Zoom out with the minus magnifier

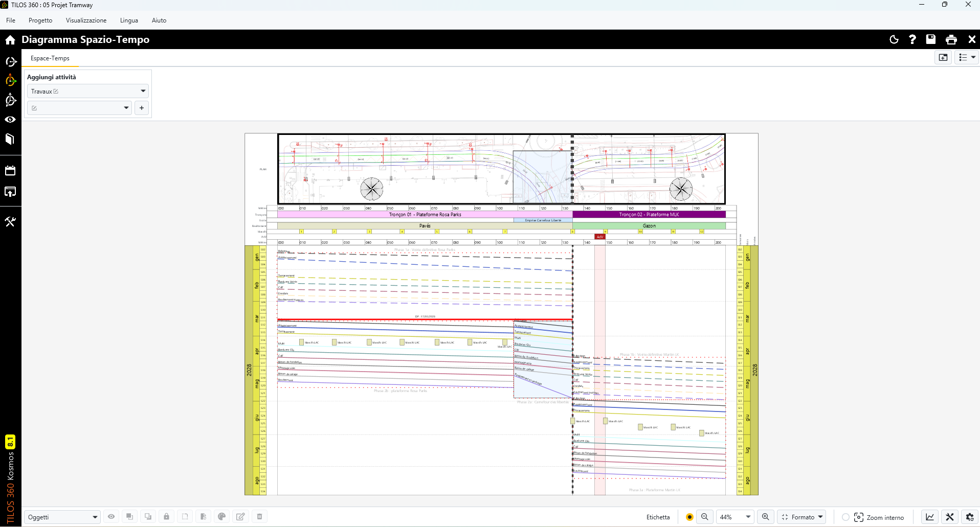tap(704, 517)
